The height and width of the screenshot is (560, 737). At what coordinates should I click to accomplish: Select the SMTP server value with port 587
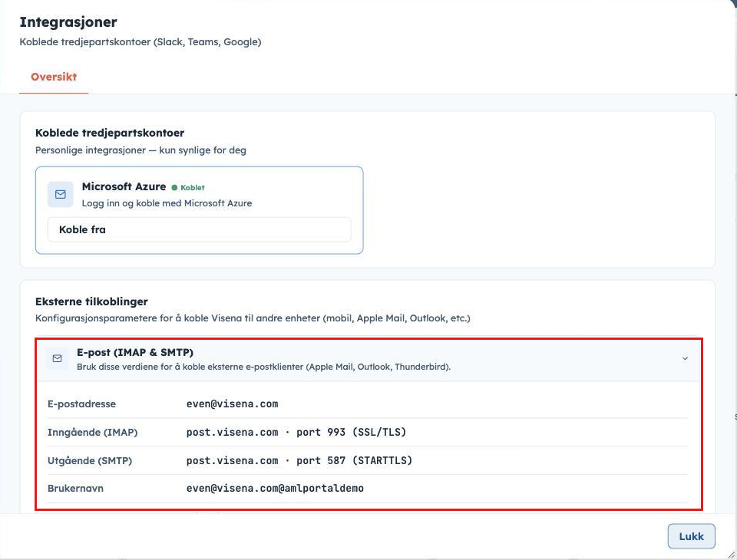(x=299, y=460)
